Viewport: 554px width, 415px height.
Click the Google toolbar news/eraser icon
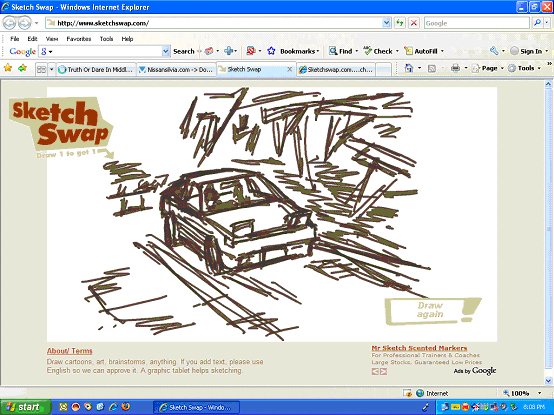click(209, 51)
